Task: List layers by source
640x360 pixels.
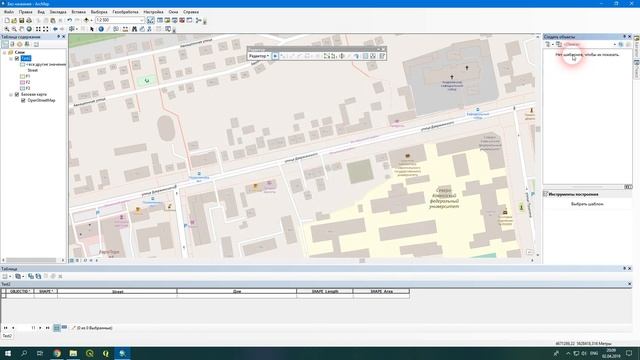Action: [12, 44]
